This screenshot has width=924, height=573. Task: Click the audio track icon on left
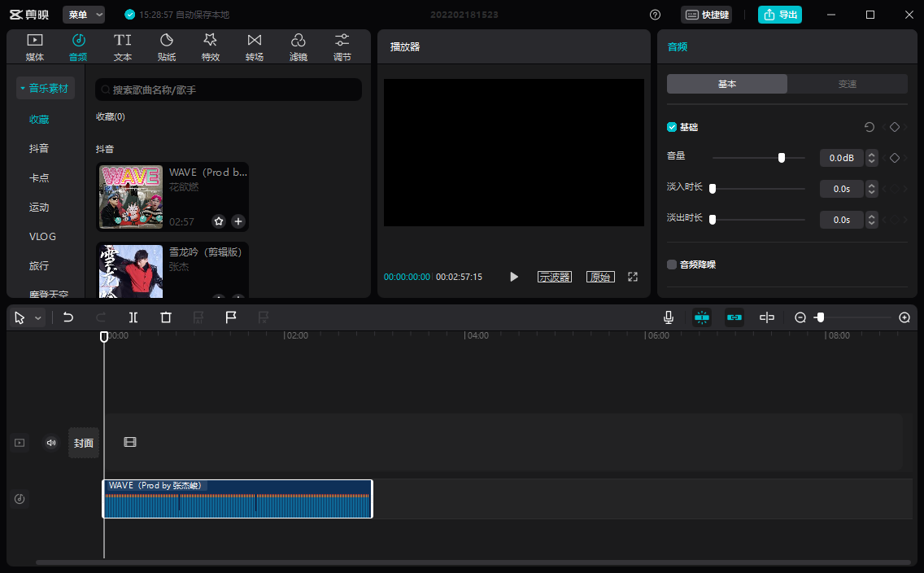pos(20,499)
